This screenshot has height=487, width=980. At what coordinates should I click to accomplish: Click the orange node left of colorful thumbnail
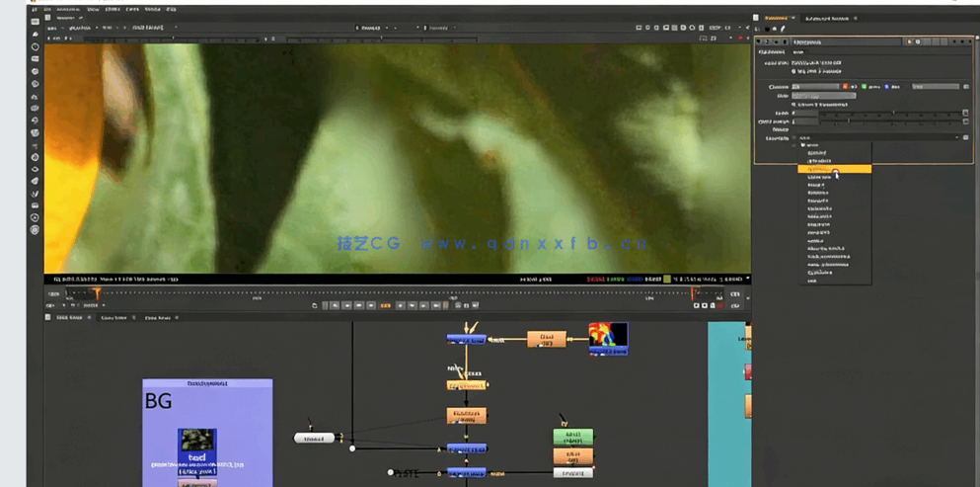click(546, 339)
